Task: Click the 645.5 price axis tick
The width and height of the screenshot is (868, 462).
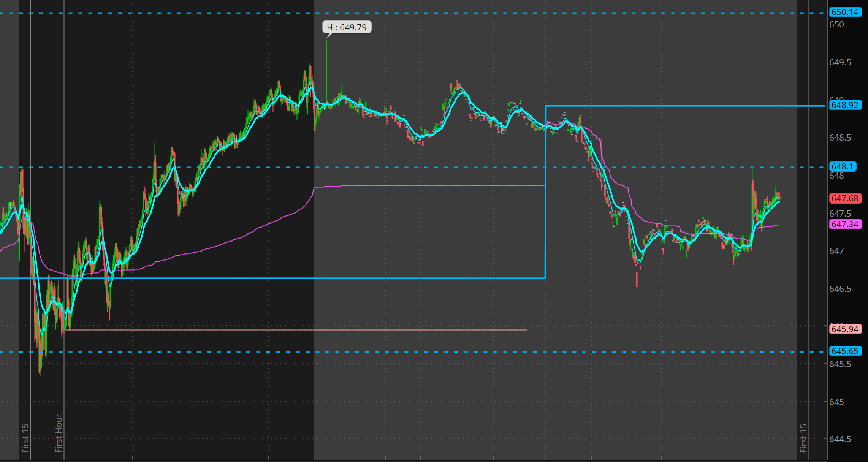Action: point(840,364)
